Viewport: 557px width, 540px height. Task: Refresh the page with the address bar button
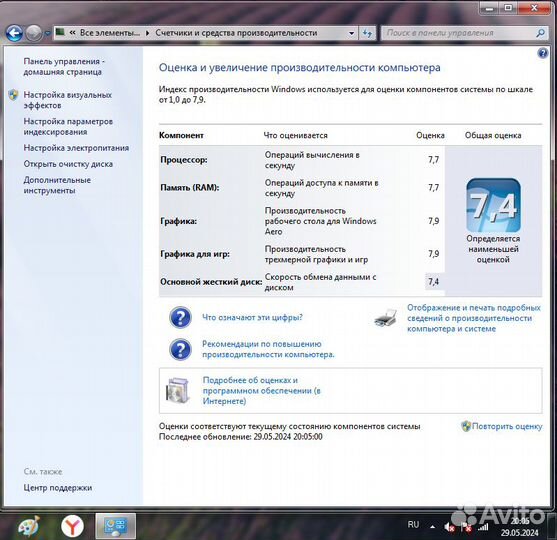tap(367, 33)
